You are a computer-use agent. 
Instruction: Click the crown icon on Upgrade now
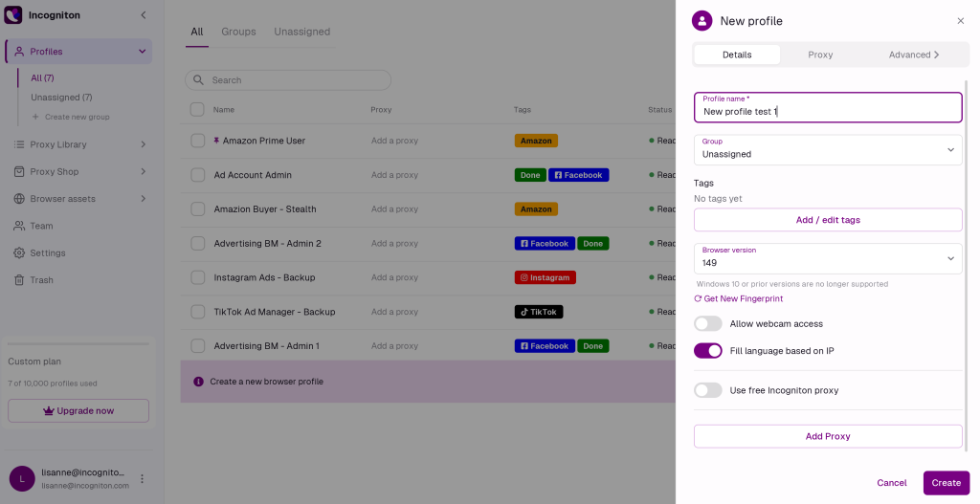point(49,411)
